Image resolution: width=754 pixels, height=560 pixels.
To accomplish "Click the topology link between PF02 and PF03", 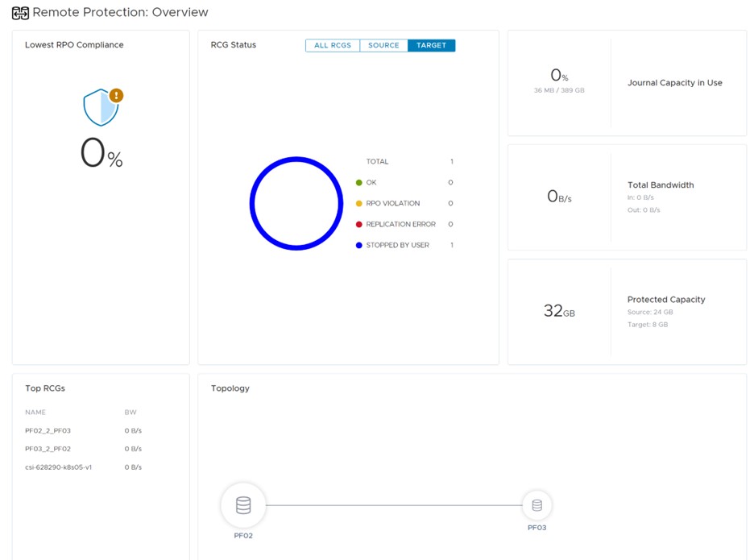I will (x=395, y=505).
